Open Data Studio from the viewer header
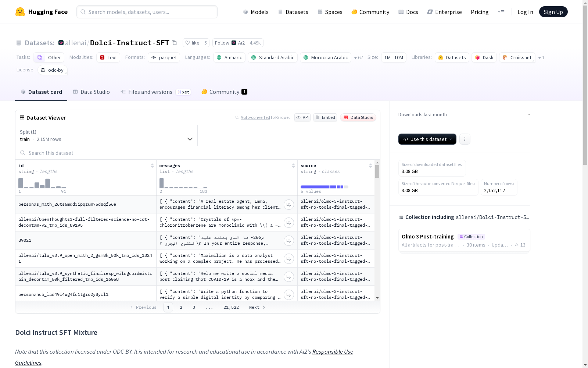Viewport: 588px width, 368px height. 358,117
